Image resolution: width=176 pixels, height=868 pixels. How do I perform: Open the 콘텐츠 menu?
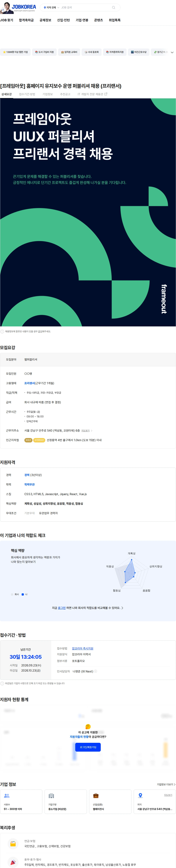(99, 20)
